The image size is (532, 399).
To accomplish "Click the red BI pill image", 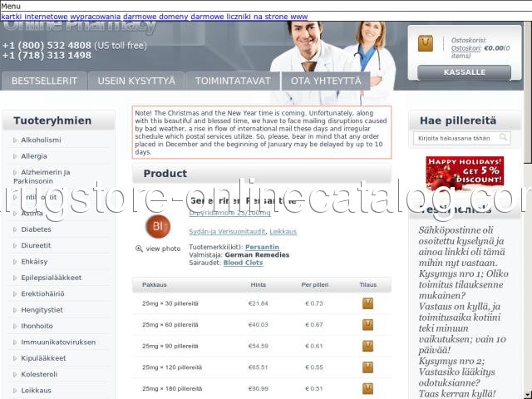I will pyautogui.click(x=158, y=226).
